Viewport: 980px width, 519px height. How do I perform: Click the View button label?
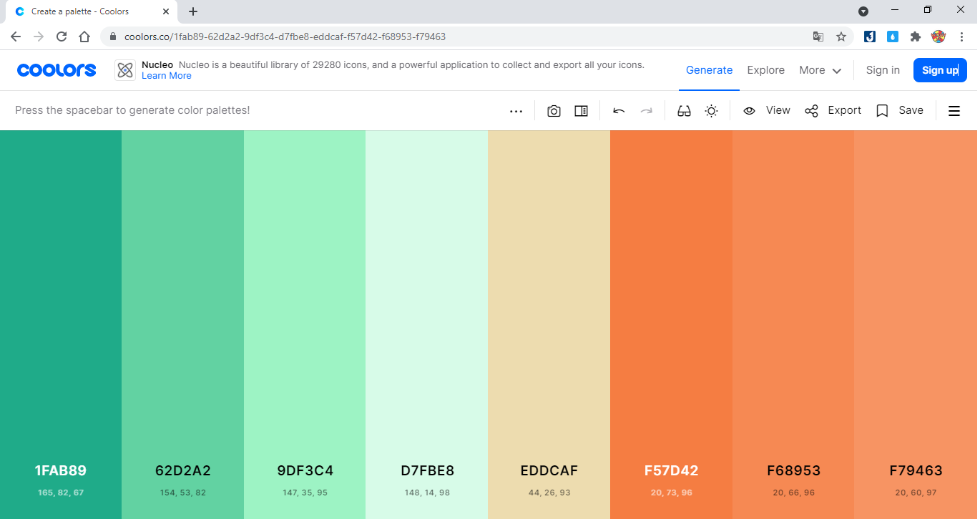click(778, 110)
